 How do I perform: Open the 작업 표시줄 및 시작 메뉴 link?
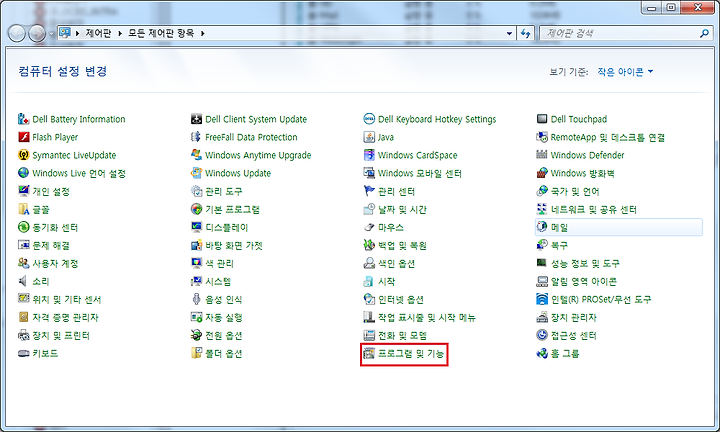tap(427, 317)
